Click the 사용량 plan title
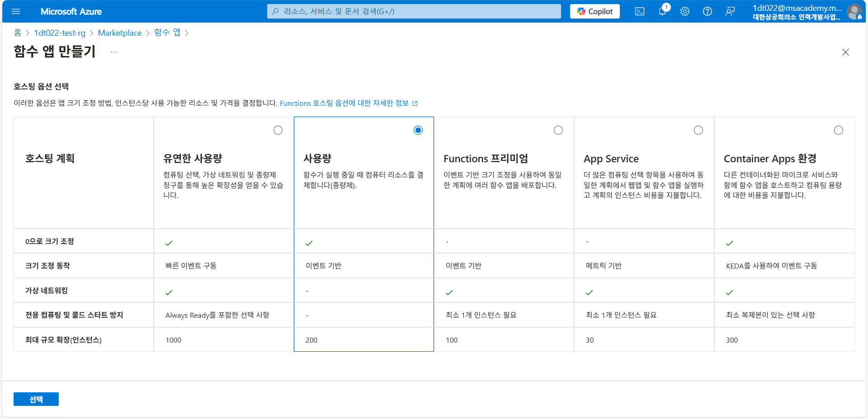The height and width of the screenshot is (419, 868). coord(317,159)
